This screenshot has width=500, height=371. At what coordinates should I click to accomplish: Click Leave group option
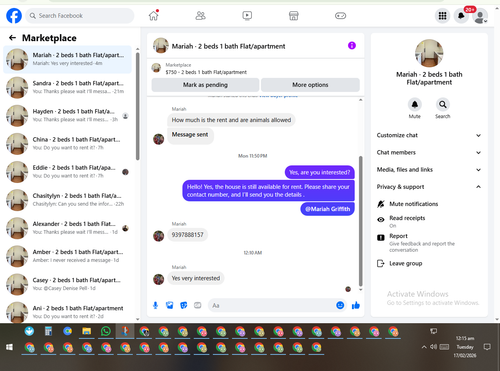(x=429, y=264)
